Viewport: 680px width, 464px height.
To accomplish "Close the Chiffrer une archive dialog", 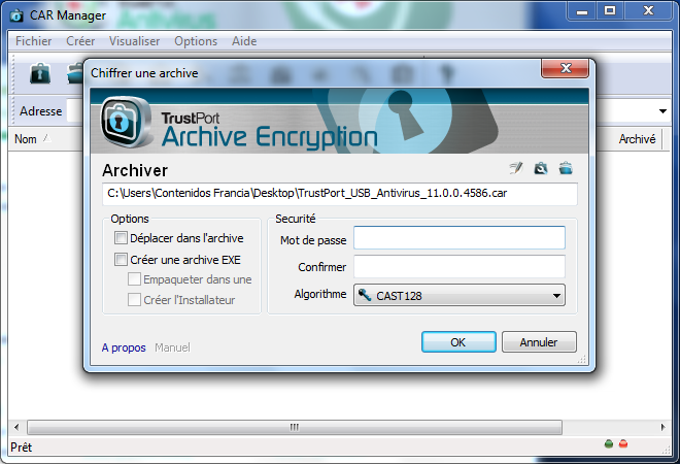I will click(565, 68).
